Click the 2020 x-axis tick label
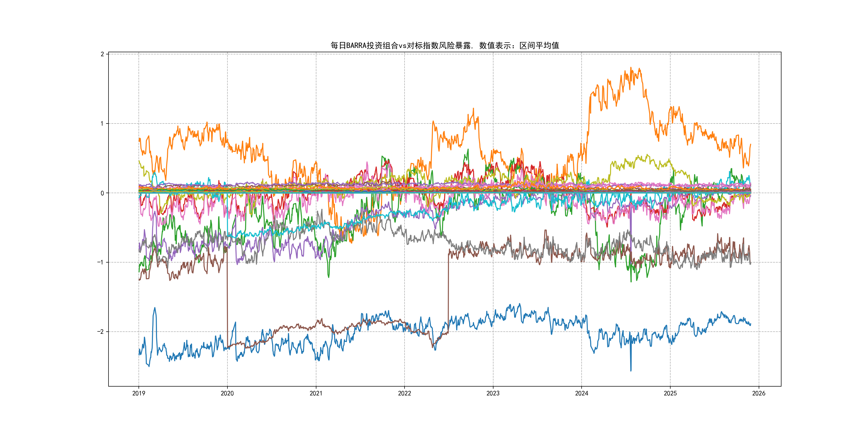Screen dimensions: 868x434 coord(227,393)
